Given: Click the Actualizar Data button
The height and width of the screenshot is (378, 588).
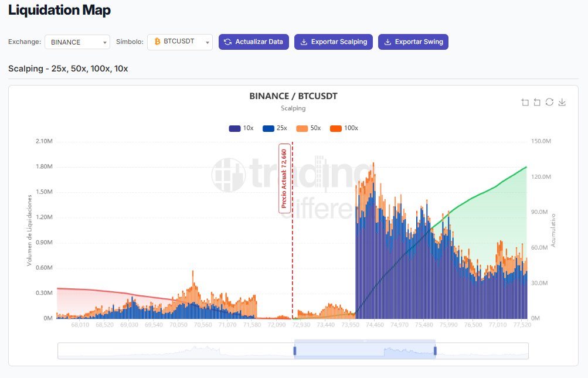Looking at the screenshot, I should (253, 42).
